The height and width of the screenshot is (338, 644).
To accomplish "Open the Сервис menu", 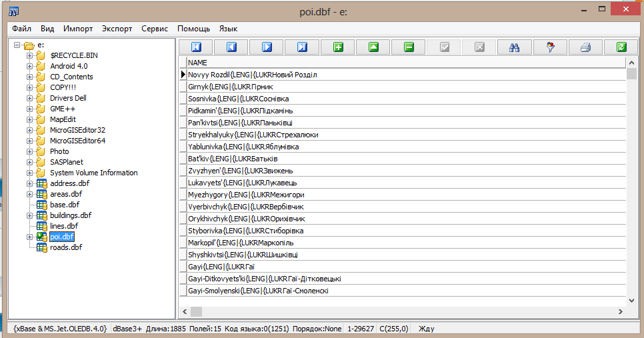I will point(155,29).
